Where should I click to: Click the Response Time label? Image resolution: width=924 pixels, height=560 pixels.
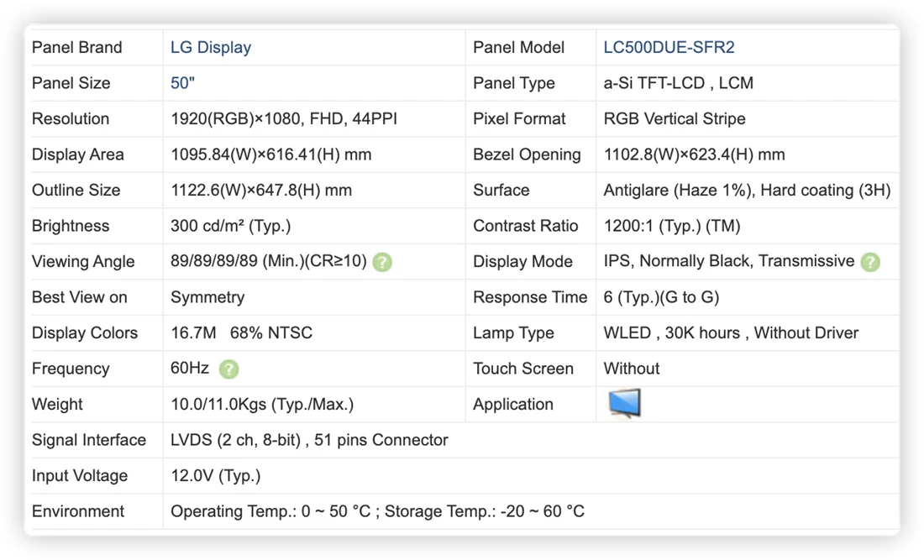coord(530,297)
